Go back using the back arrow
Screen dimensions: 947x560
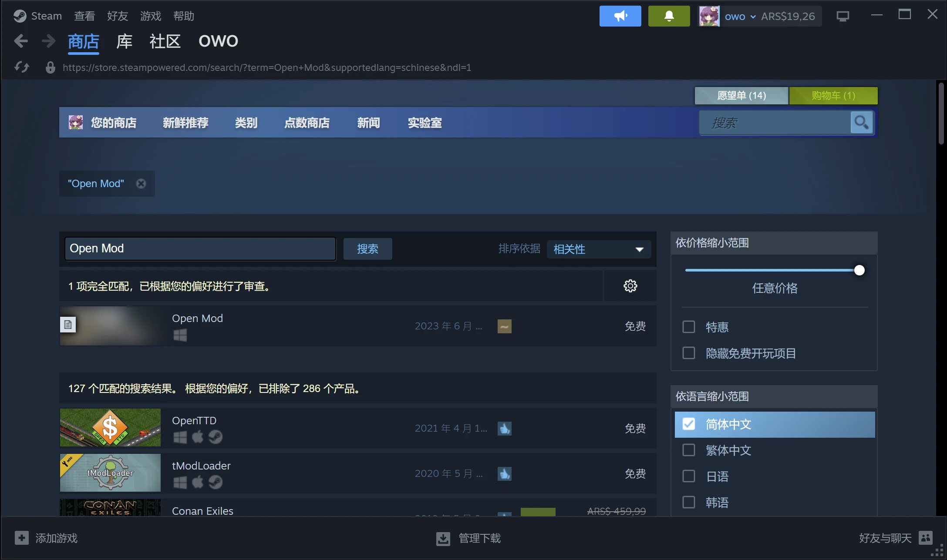click(x=20, y=40)
